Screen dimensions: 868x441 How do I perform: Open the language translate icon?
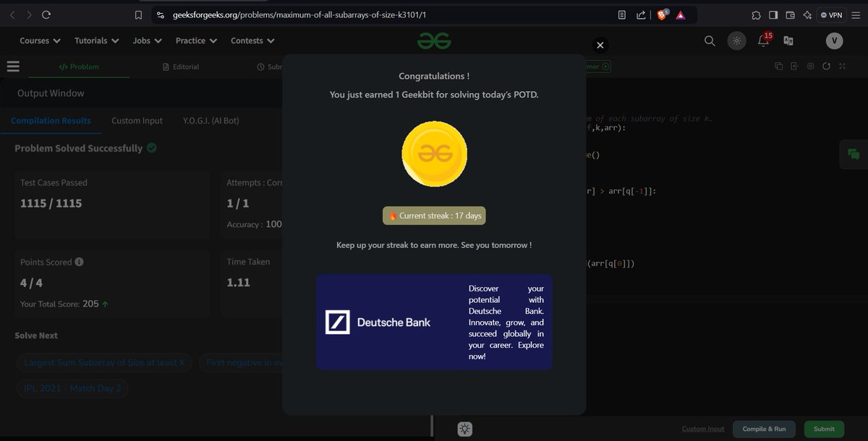click(788, 41)
